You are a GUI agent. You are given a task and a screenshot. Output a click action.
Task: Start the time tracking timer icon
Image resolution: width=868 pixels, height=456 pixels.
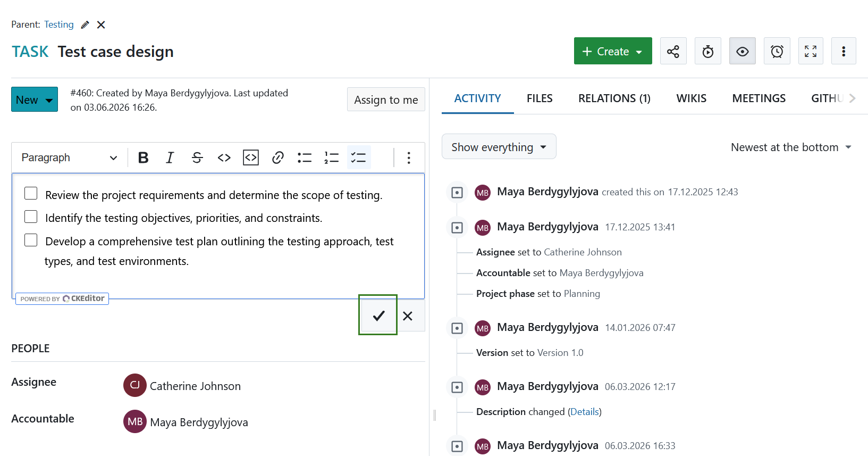point(708,51)
